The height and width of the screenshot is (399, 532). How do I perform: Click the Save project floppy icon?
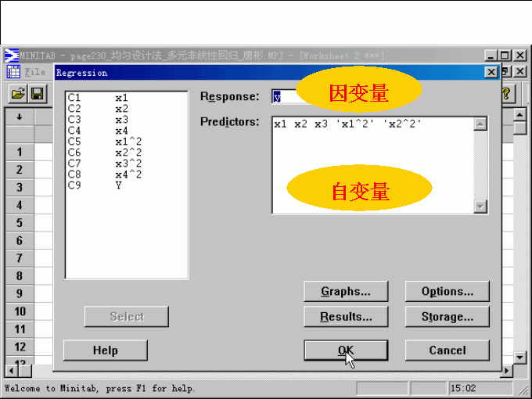(x=37, y=94)
